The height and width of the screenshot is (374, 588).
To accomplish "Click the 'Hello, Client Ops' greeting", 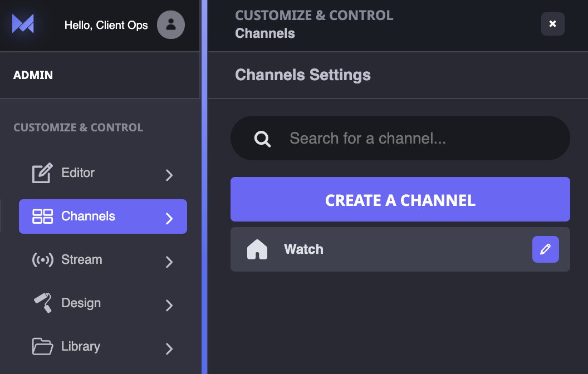I will click(106, 25).
